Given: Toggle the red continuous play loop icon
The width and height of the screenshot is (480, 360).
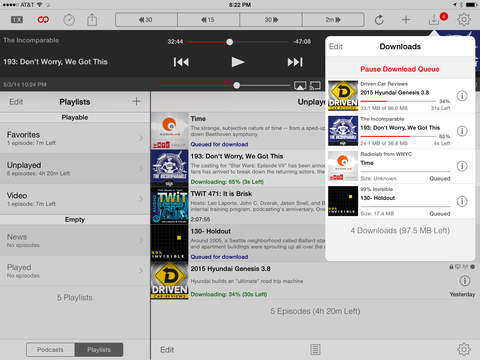Looking at the screenshot, I should [x=43, y=20].
